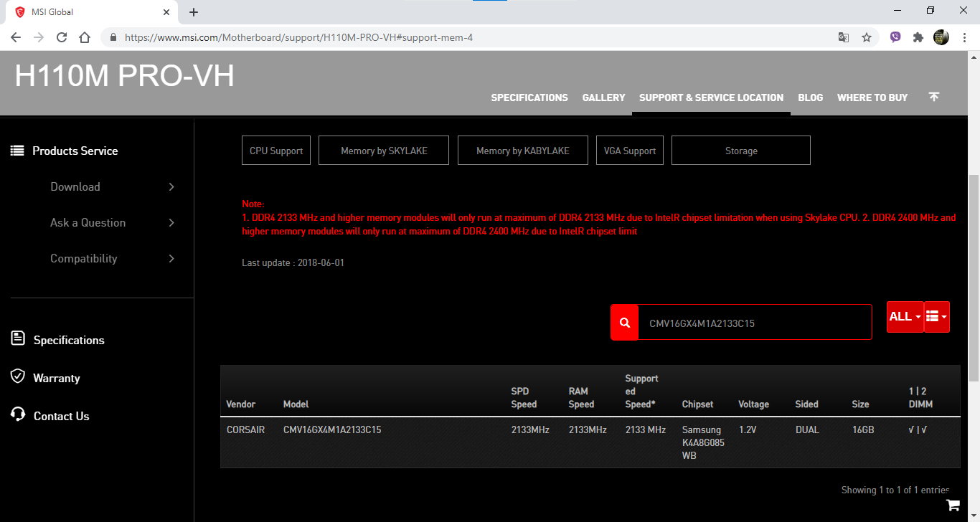980x522 pixels.
Task: Sort by the Supported Speed column header
Action: (x=641, y=391)
